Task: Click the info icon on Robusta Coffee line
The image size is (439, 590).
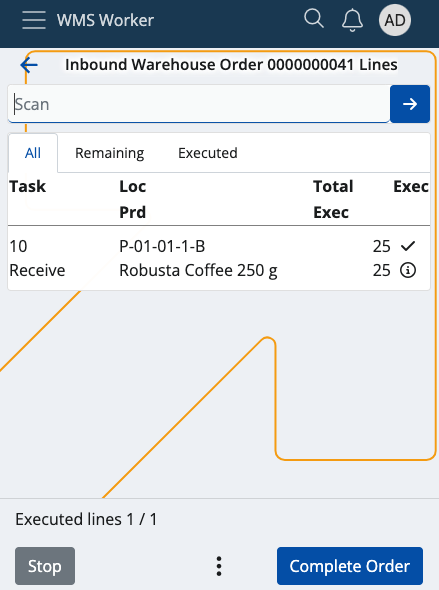Action: coord(408,270)
